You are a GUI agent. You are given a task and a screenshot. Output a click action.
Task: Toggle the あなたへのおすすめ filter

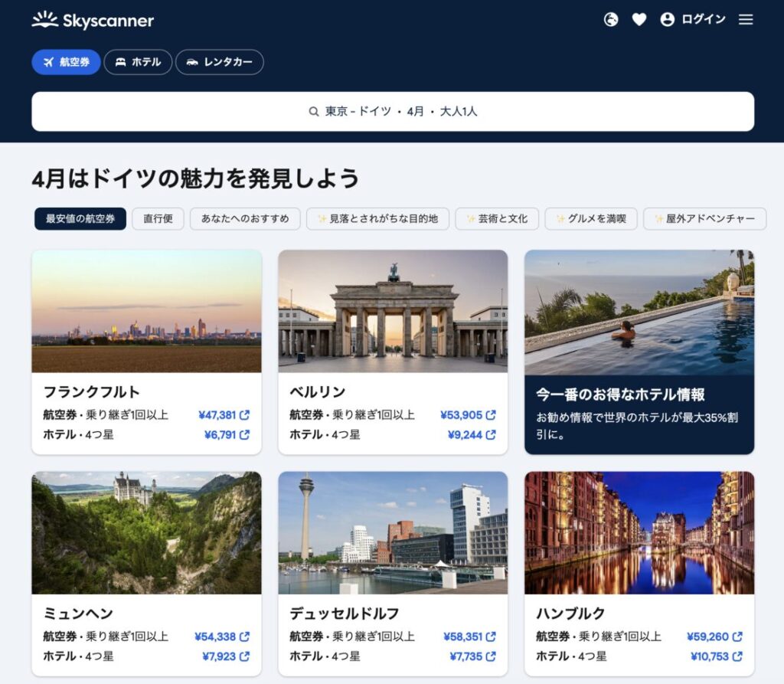coord(245,219)
